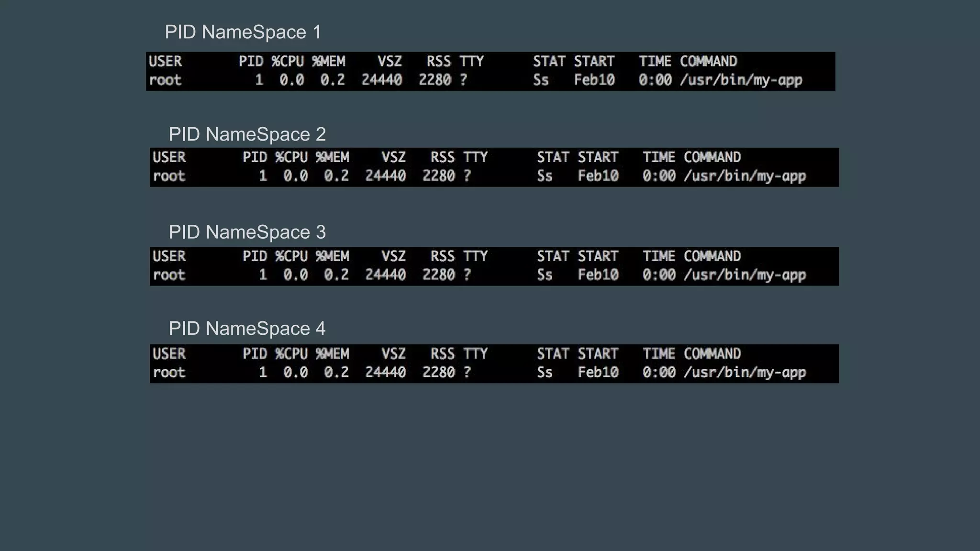Click RSS value 2280 in NameSpace 3
The width and height of the screenshot is (980, 551).
(x=439, y=275)
